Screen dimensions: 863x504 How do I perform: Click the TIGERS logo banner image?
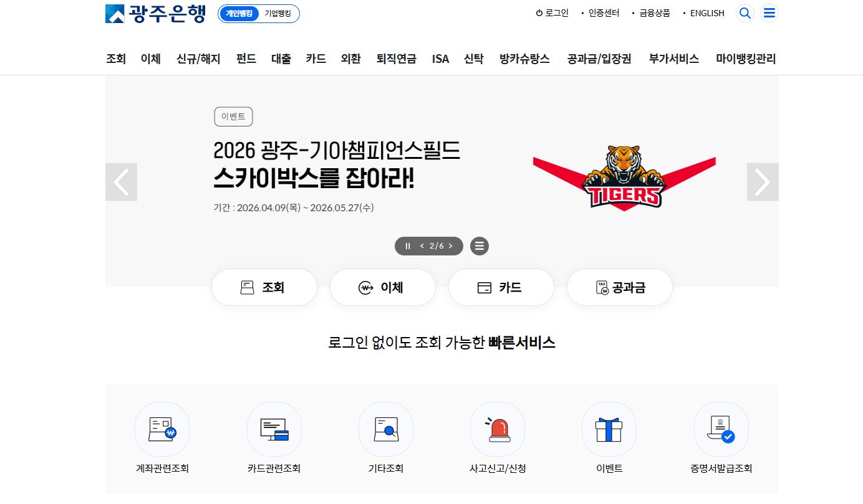624,178
